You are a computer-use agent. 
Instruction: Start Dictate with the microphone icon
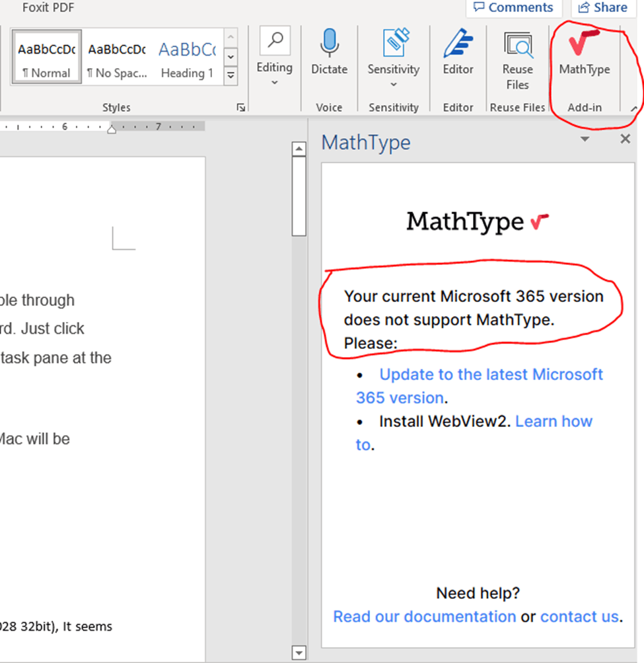[x=329, y=43]
